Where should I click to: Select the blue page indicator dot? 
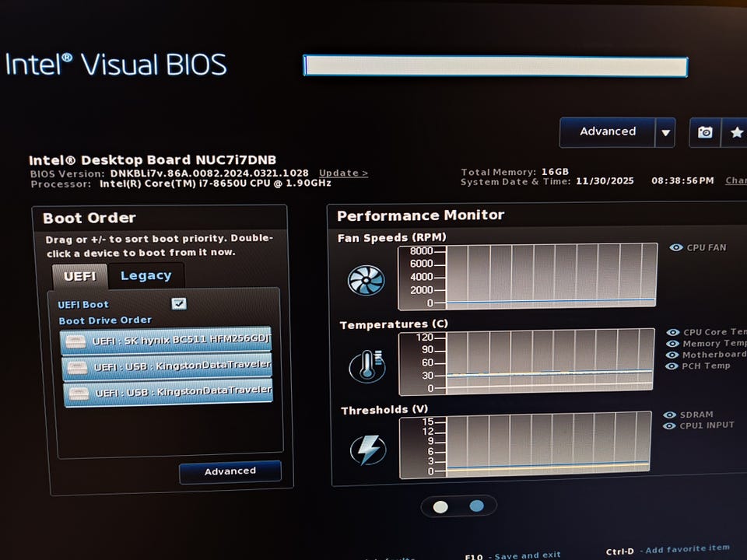pyautogui.click(x=476, y=506)
